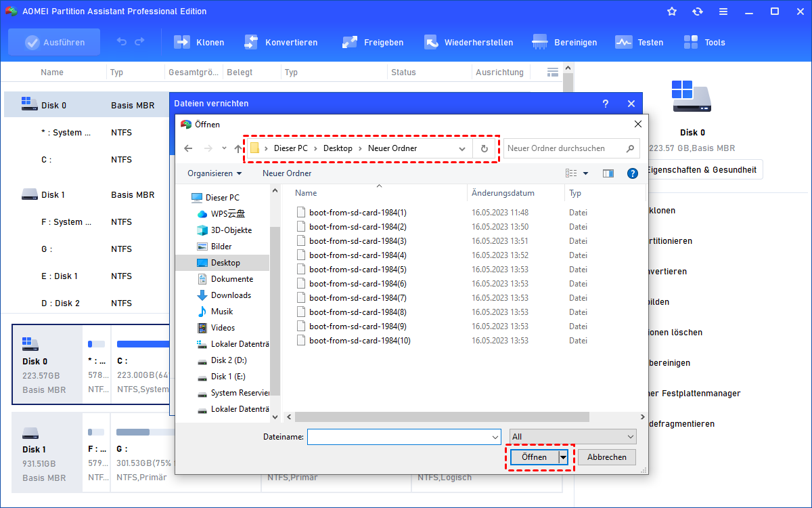
Task: Open the hamburger menu in AOMEI title bar
Action: (x=723, y=12)
